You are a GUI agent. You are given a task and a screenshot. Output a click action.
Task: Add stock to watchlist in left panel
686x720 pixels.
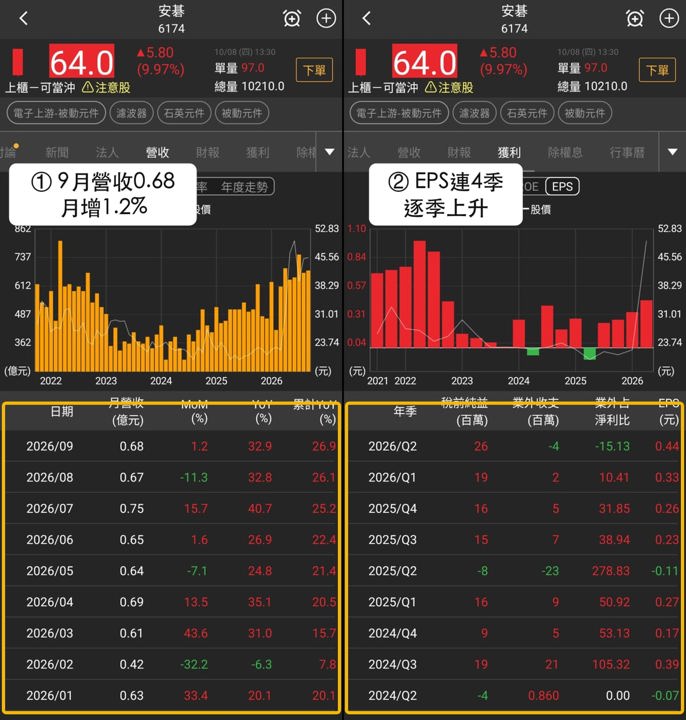click(326, 18)
